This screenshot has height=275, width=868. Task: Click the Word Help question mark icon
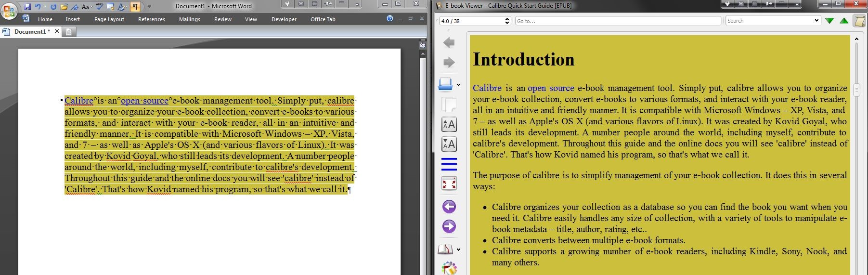point(390,19)
